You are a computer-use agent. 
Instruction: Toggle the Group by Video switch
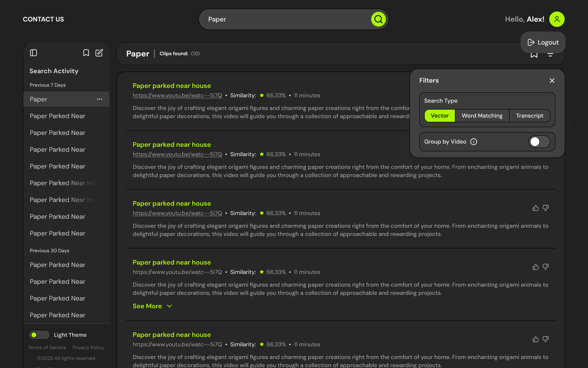click(x=539, y=141)
